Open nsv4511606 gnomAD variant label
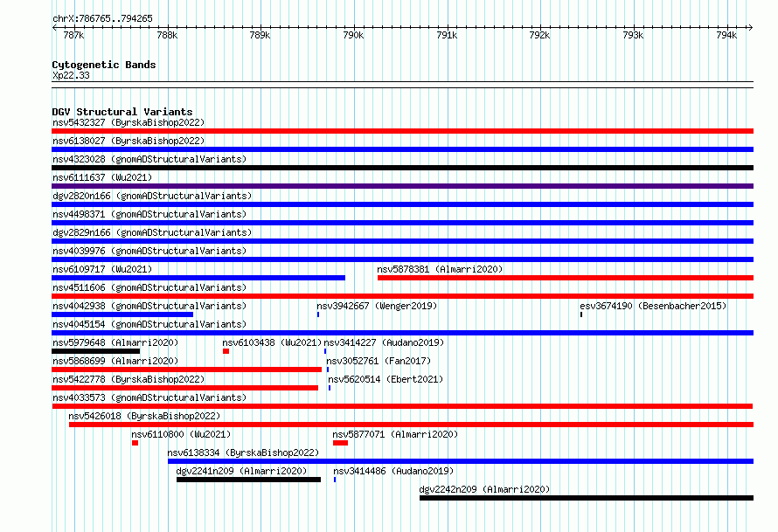 149,287
